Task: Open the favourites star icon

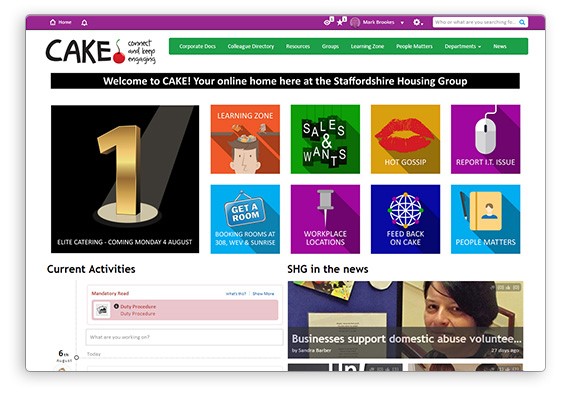Action: tap(341, 22)
